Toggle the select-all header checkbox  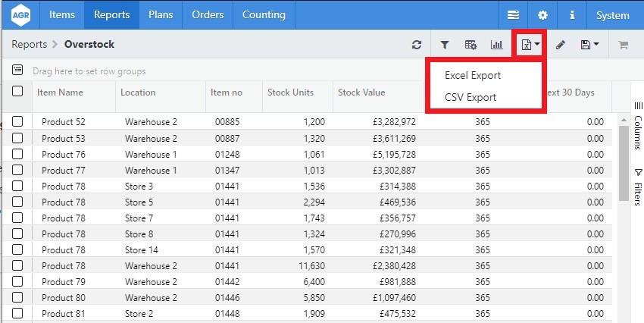pyautogui.click(x=17, y=91)
